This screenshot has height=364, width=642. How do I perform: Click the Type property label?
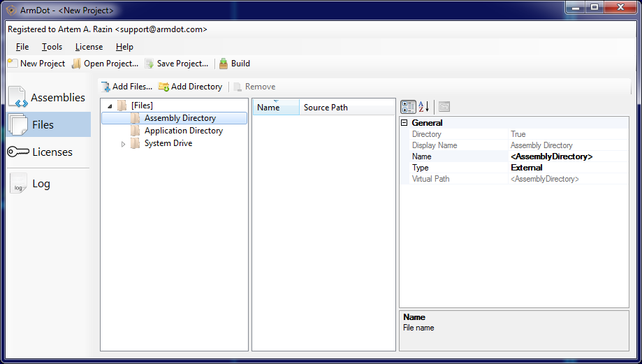420,168
